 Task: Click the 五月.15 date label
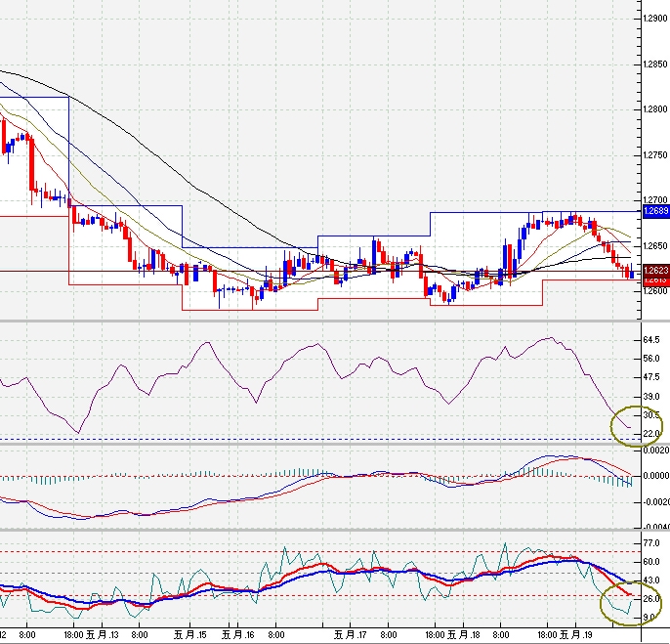pos(190,634)
